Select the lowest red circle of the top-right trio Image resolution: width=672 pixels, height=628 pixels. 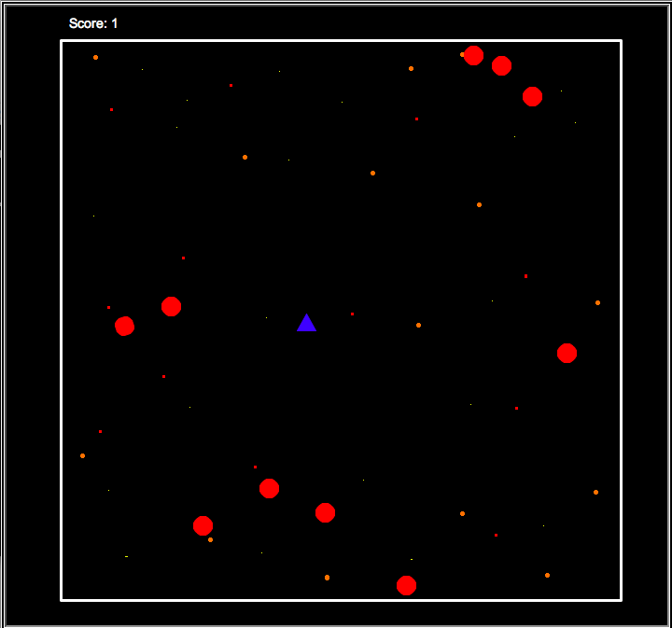tap(532, 96)
